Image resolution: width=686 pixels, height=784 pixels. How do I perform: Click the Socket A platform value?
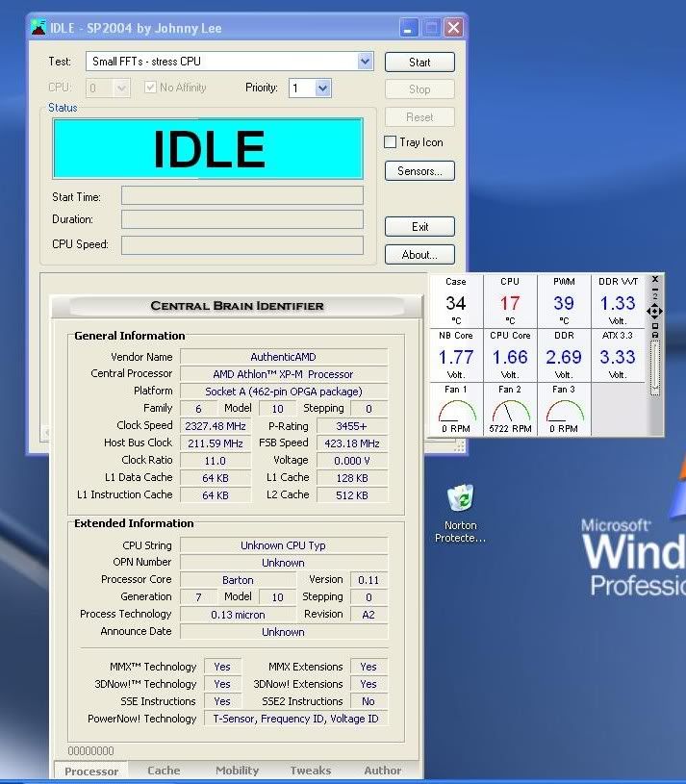(x=284, y=392)
